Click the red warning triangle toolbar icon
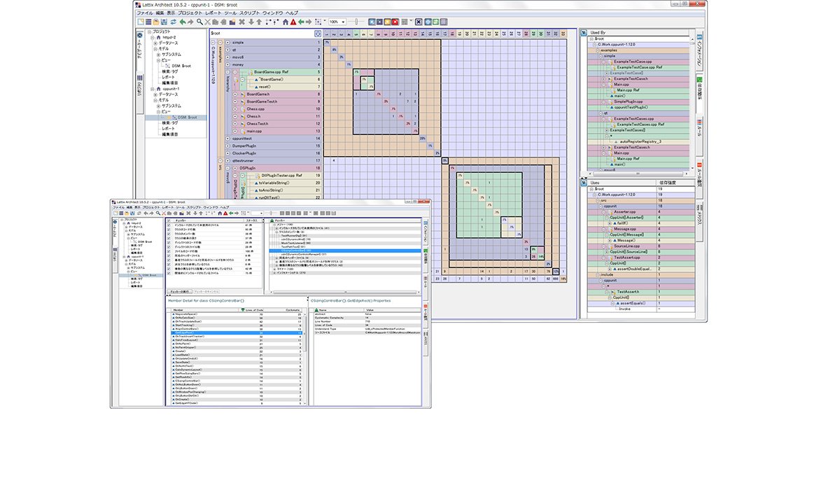This screenshot has width=840, height=504. 293,22
